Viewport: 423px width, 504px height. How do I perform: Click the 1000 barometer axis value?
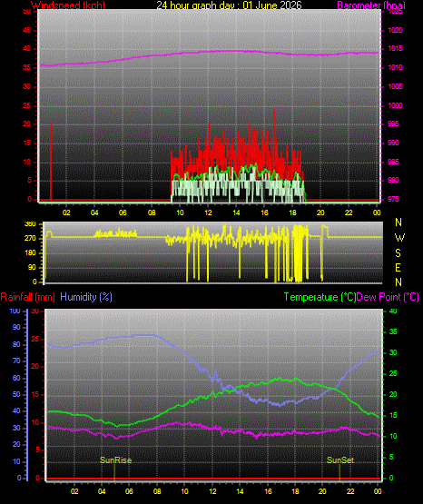click(x=395, y=105)
